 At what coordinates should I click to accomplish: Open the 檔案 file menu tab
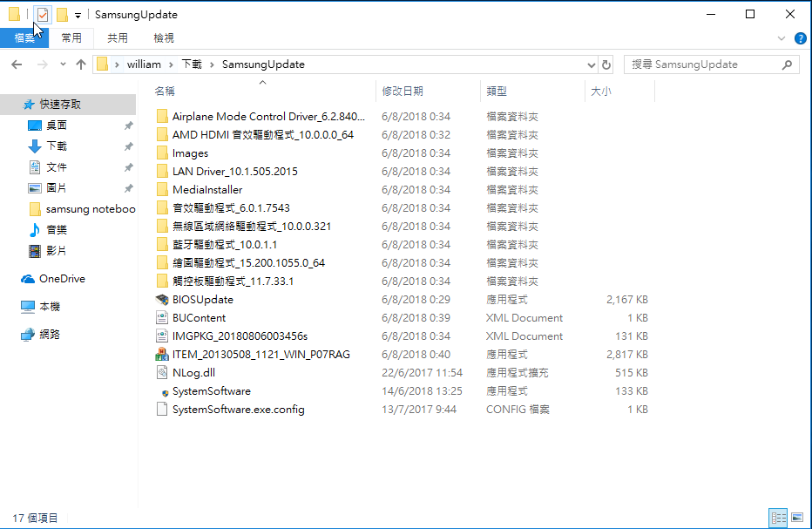click(x=24, y=38)
